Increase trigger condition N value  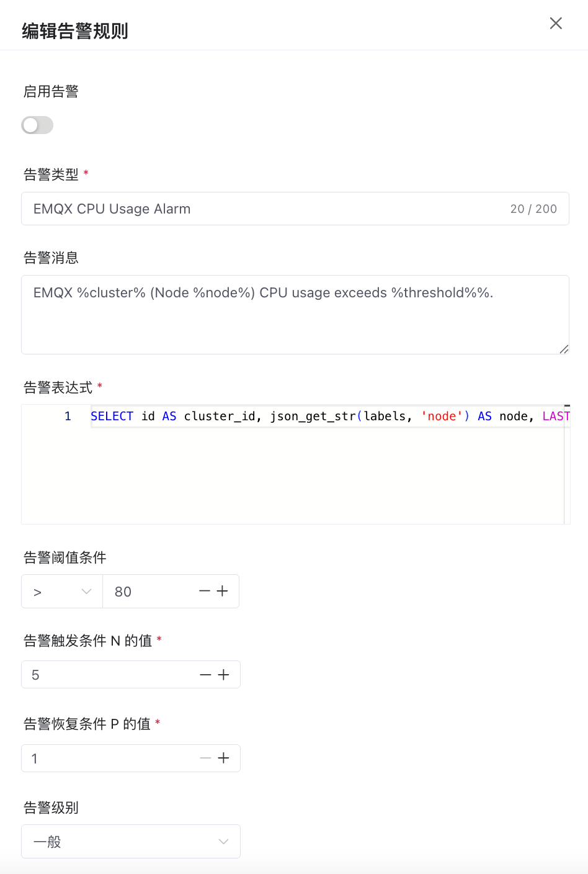pyautogui.click(x=224, y=674)
